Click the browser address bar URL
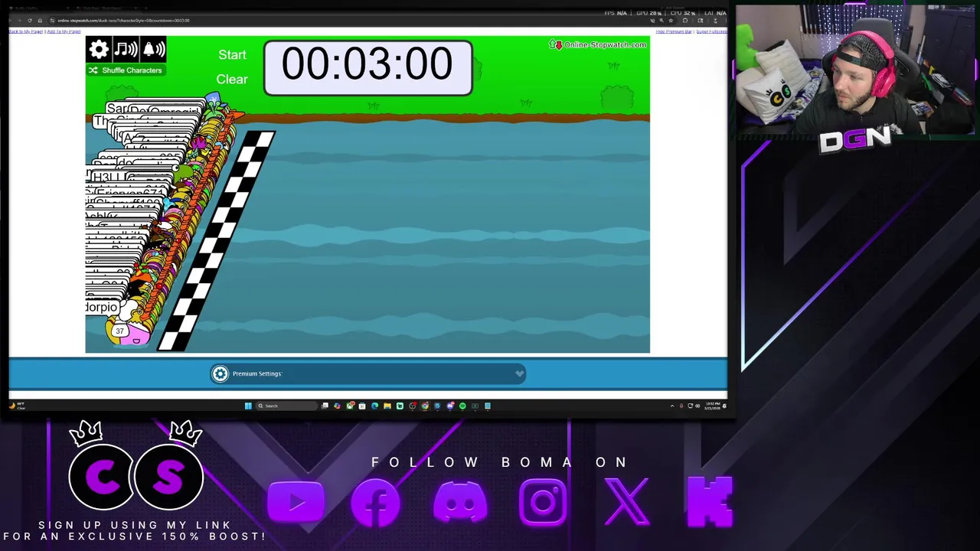 123,21
